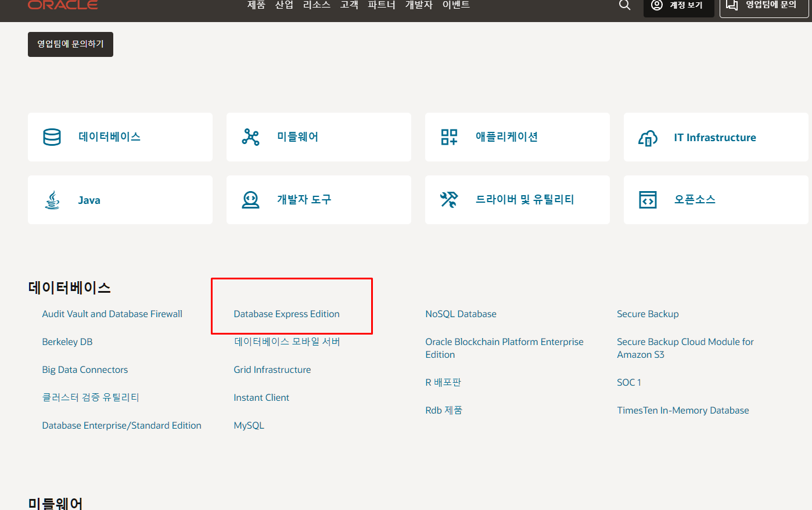Select the IT Infrastructure category card
Image resolution: width=812 pixels, height=510 pixels.
[x=716, y=137]
